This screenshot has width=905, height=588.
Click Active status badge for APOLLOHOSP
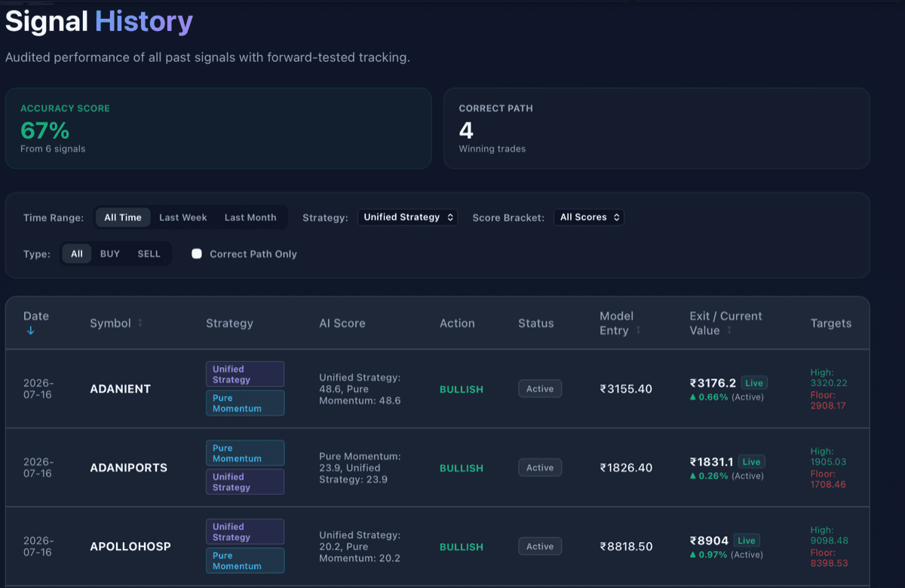pos(540,547)
